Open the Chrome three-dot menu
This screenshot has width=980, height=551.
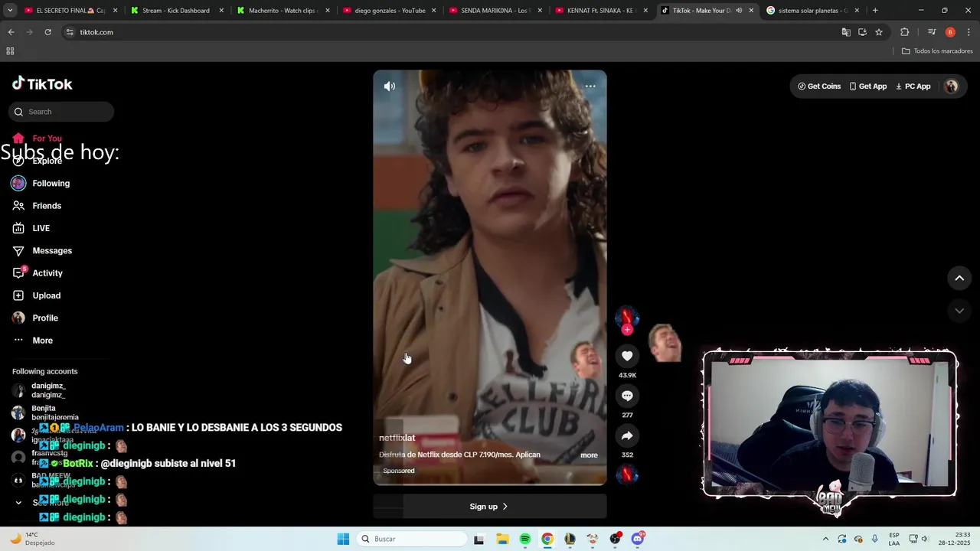click(969, 32)
